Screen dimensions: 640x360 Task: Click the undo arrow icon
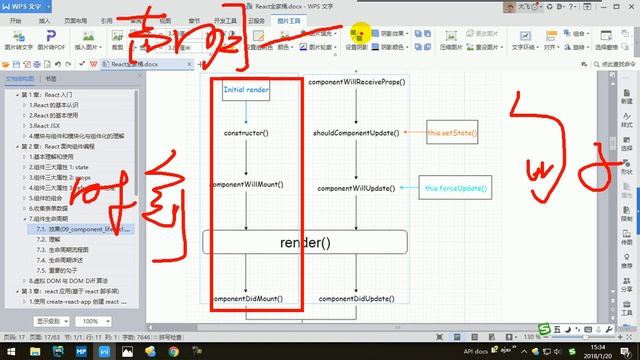[58, 64]
